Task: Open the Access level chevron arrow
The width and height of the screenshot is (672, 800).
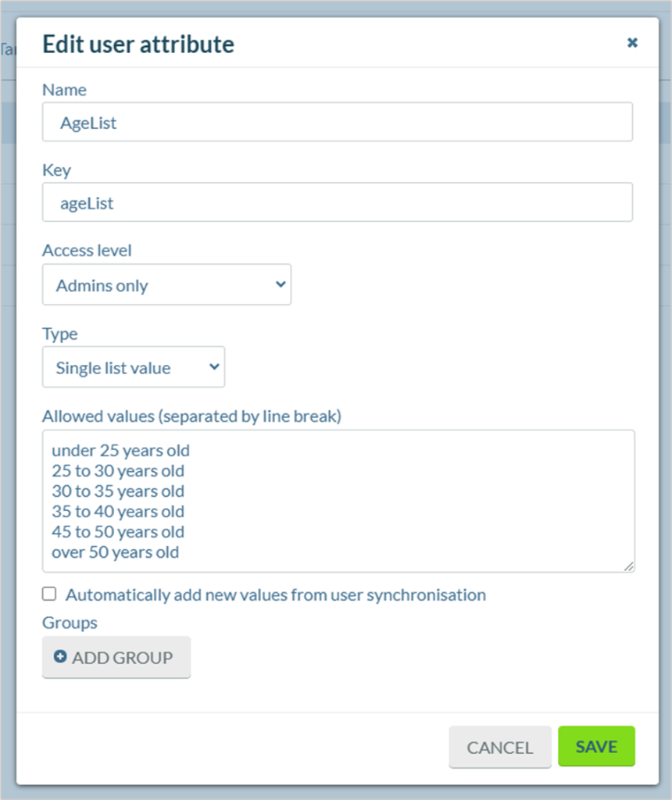Action: click(280, 284)
